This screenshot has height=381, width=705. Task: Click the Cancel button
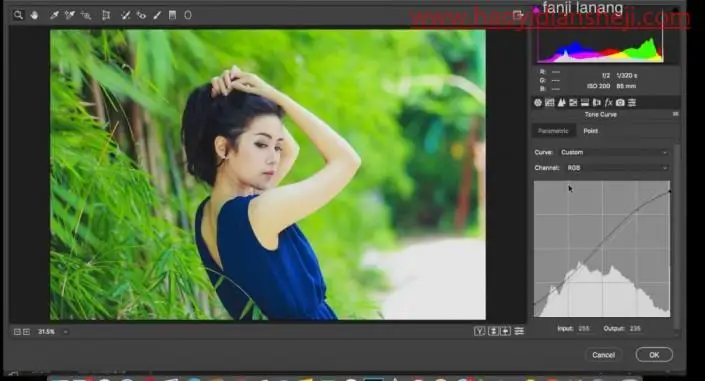(x=603, y=355)
